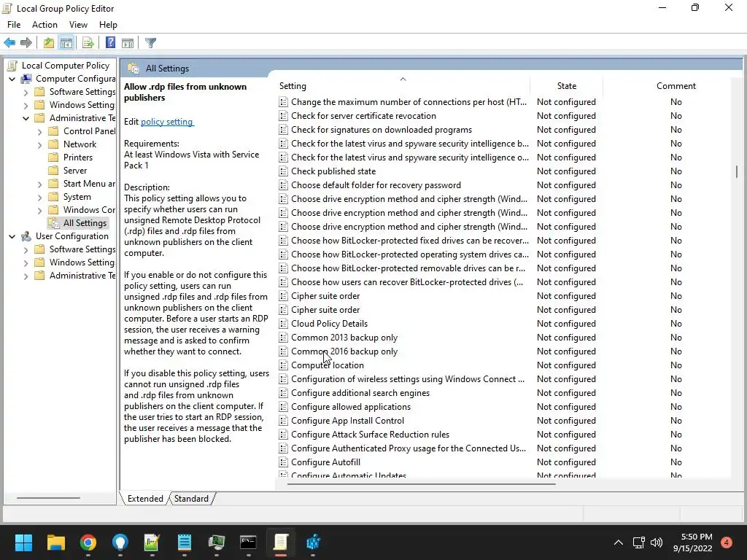The width and height of the screenshot is (747, 560).
Task: Click the Back arrow toolbar icon
Action: [9, 43]
